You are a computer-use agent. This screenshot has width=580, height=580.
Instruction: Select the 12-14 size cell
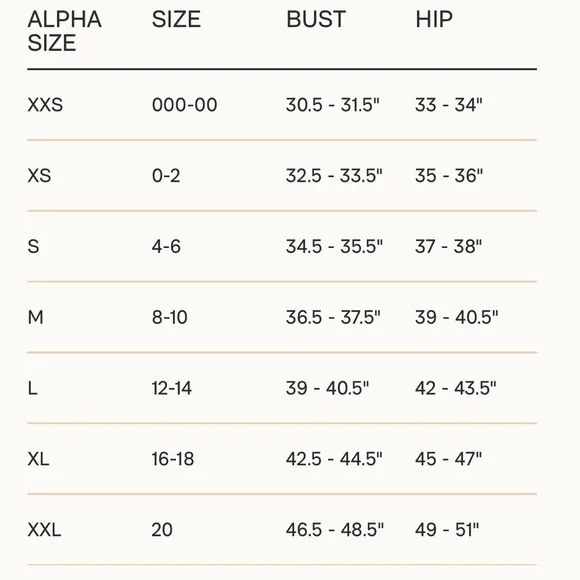172,388
